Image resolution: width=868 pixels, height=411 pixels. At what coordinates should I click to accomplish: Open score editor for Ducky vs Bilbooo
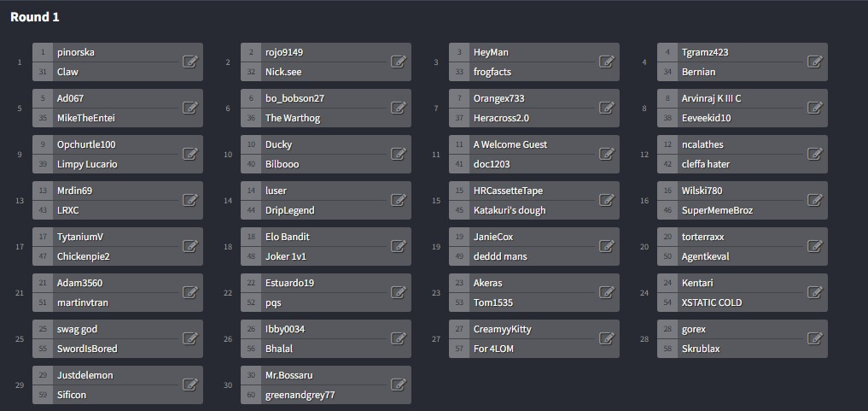399,154
